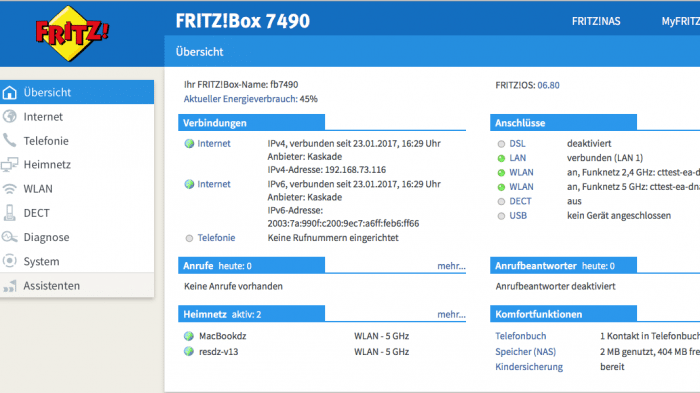Click the globe icon beside MacBookdz
700x393 pixels.
tap(189, 336)
